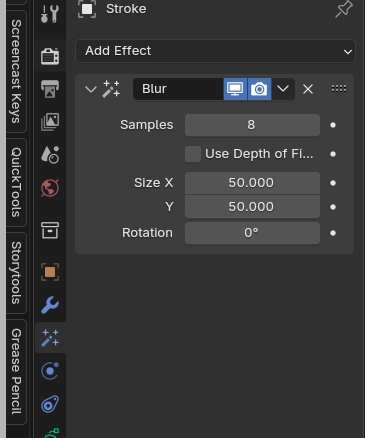The width and height of the screenshot is (365, 438).
Task: Enable Use Depth of Field checkbox
Action: coord(193,154)
